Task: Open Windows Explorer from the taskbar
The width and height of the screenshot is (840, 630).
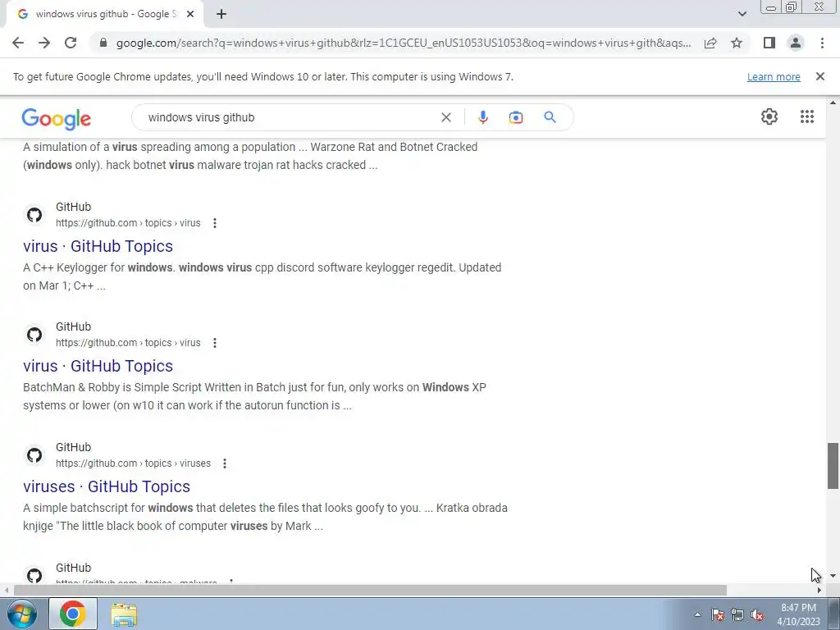Action: [125, 614]
